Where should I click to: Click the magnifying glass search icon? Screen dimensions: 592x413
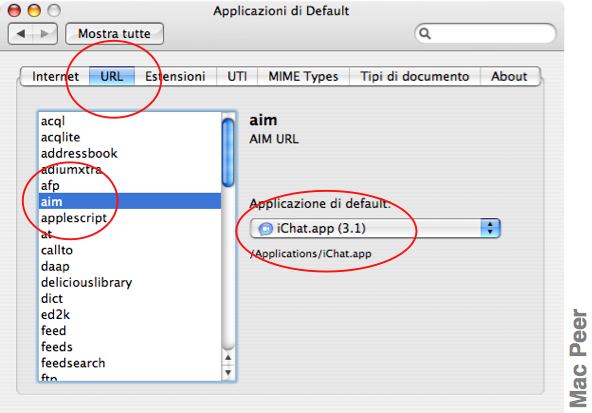pyautogui.click(x=425, y=34)
